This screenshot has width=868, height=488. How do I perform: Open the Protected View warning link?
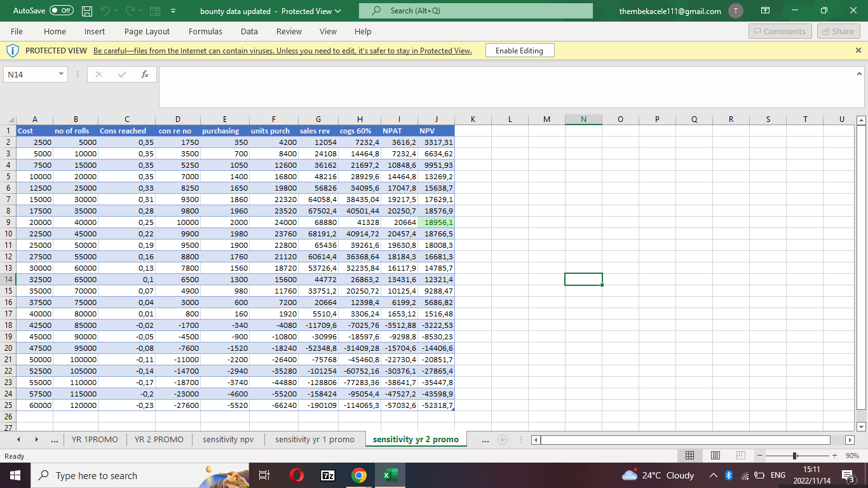(283, 51)
